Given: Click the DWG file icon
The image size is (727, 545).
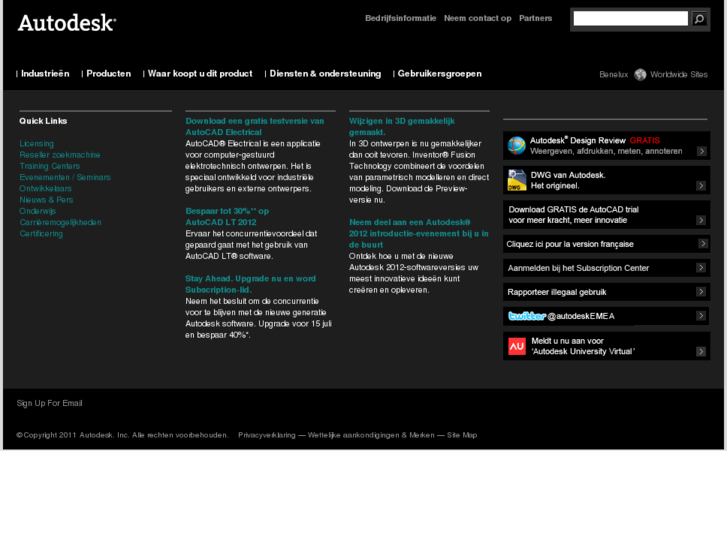Looking at the screenshot, I should tap(517, 180).
